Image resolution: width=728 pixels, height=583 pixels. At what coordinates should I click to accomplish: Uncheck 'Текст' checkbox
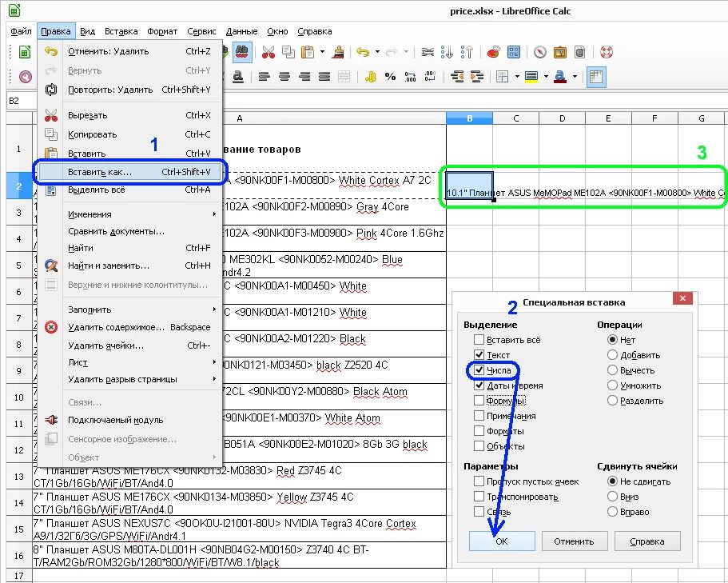(479, 355)
